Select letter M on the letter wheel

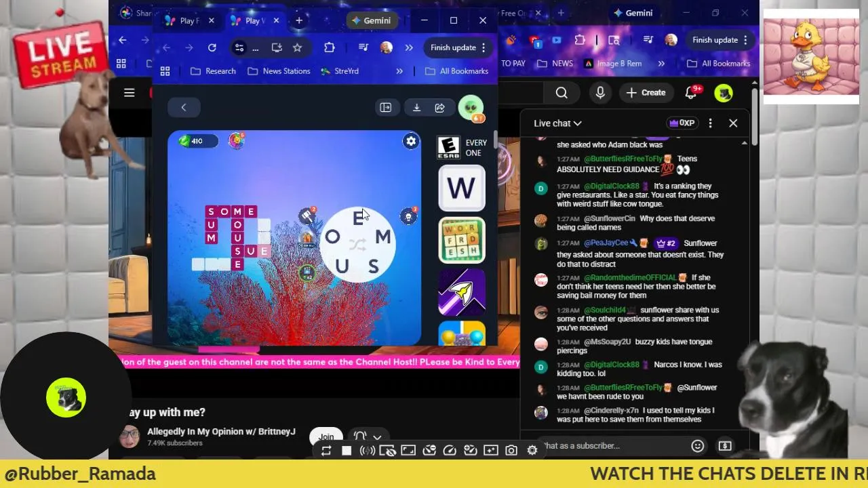(382, 237)
